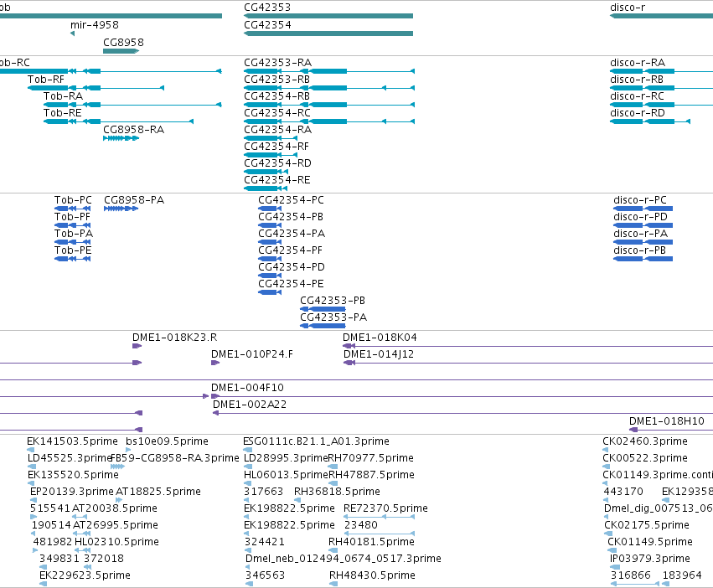Click EST RH47887.5prime
The height and width of the screenshot is (588, 713).
pos(333,483)
